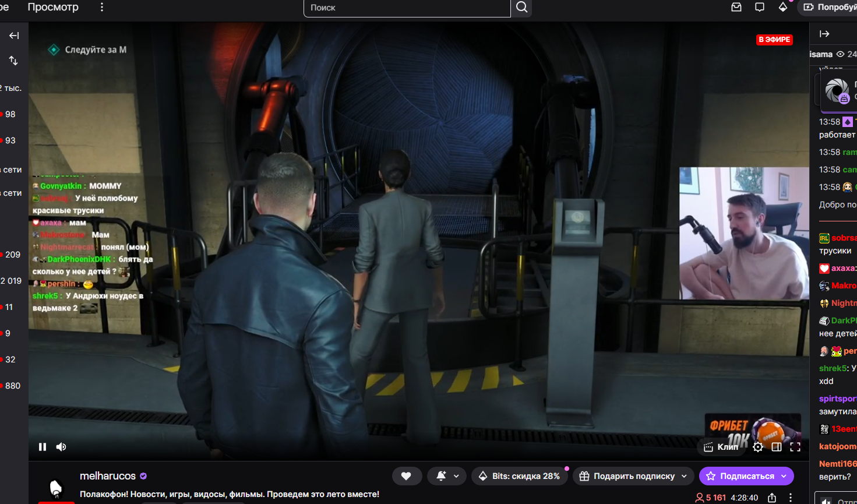Click the Bits diamond icon in top bar
857x504 pixels.
tap(783, 7)
